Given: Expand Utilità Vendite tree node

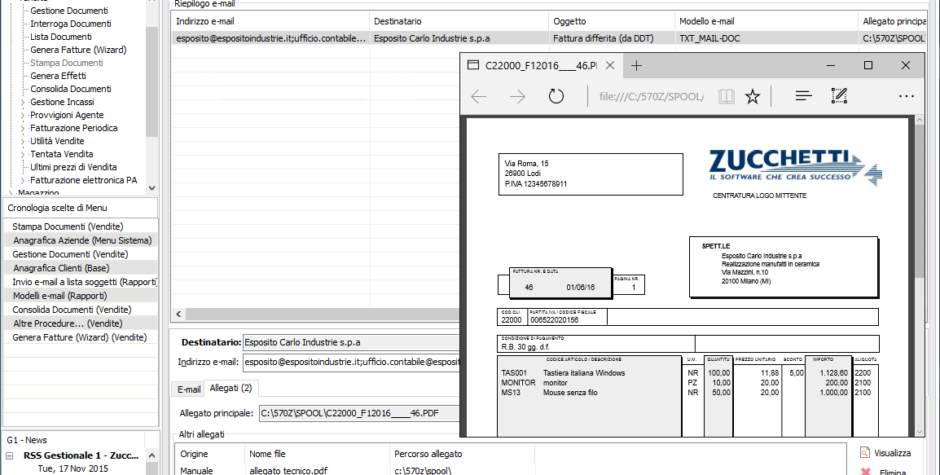Looking at the screenshot, I should point(23,142).
